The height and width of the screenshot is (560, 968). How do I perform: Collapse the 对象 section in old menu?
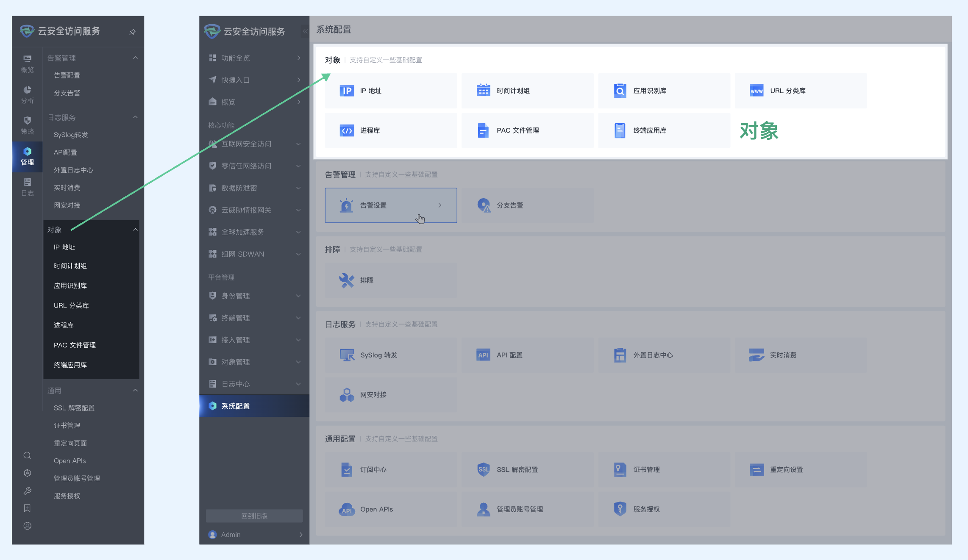tap(135, 230)
